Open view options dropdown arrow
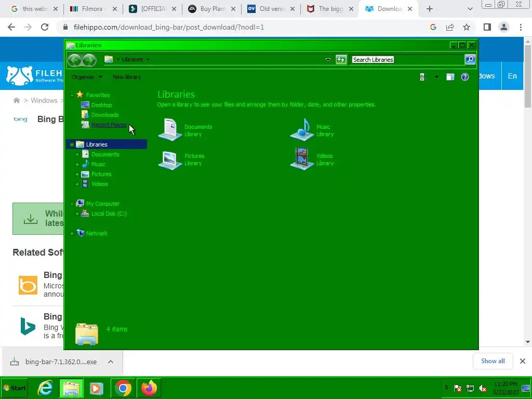The width and height of the screenshot is (532, 399). click(436, 77)
